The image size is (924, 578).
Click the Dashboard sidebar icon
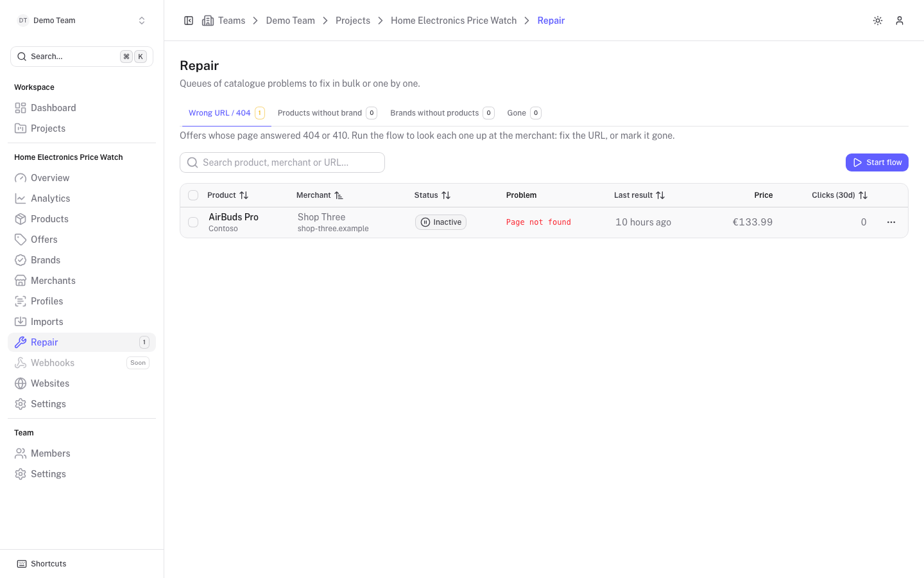(21, 108)
